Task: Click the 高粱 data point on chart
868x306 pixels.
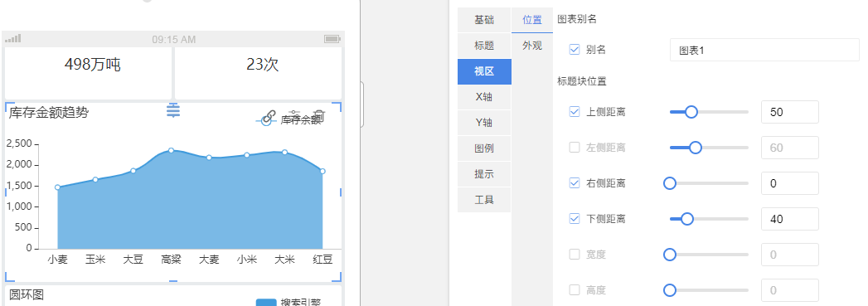Action: coord(171,150)
